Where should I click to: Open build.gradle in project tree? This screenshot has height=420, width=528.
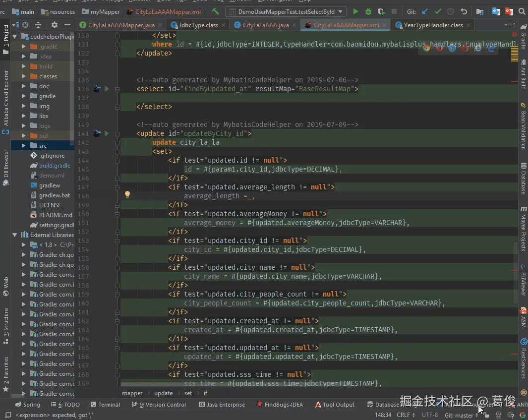(x=55, y=166)
